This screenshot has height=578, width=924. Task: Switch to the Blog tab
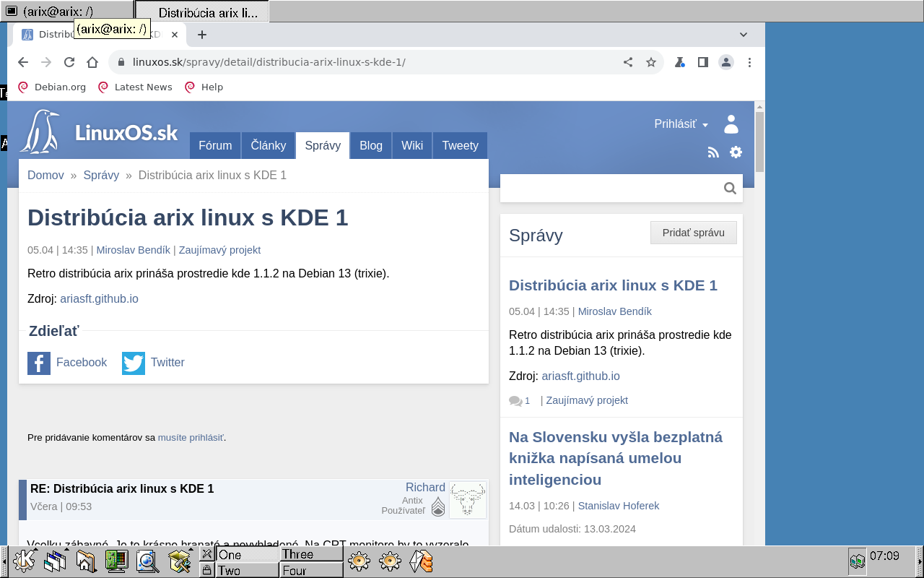[371, 145]
